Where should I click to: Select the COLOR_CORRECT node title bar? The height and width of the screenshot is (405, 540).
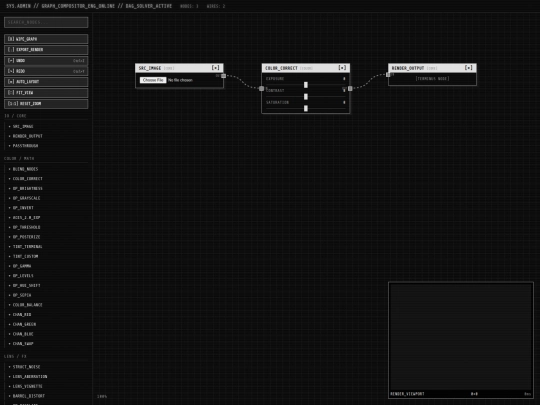click(306, 68)
